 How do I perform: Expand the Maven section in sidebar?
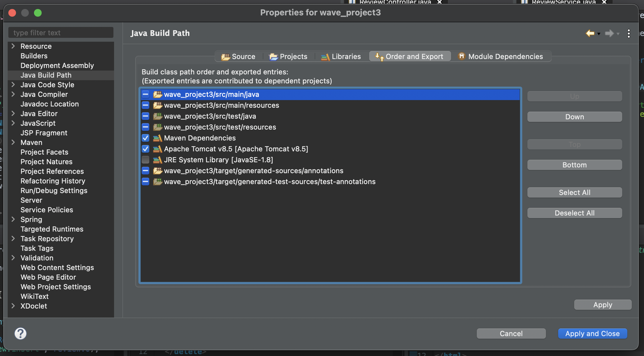click(x=13, y=142)
